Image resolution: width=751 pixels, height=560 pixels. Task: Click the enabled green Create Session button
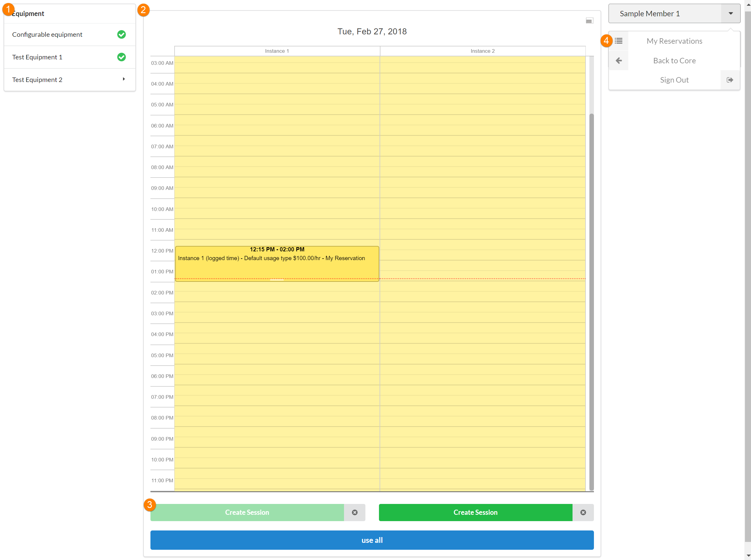475,512
